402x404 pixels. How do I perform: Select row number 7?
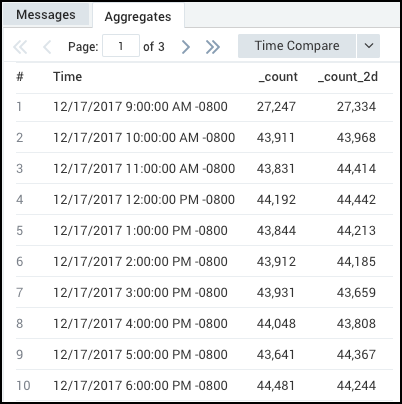(x=204, y=293)
